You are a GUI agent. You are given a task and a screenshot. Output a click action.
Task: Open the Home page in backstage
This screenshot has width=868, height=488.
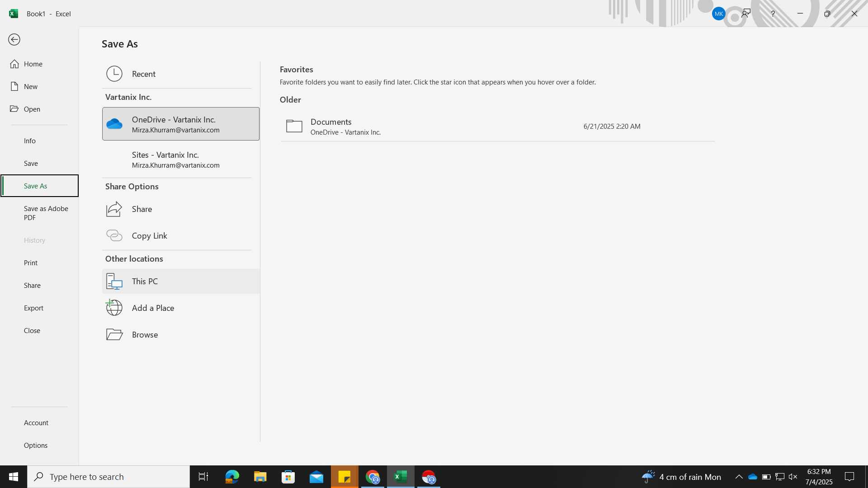pos(39,64)
